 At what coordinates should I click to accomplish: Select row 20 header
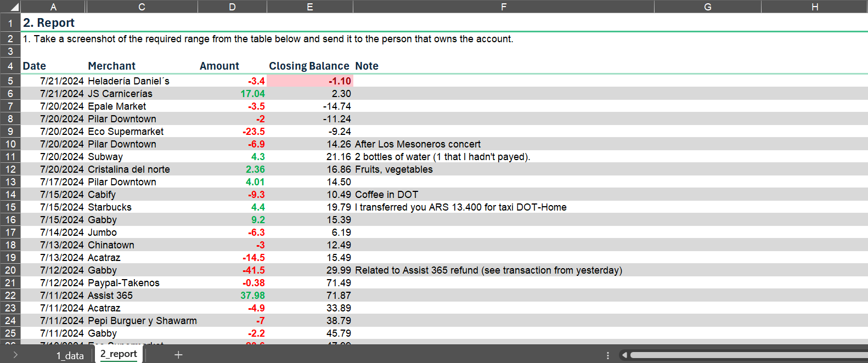pos(10,270)
